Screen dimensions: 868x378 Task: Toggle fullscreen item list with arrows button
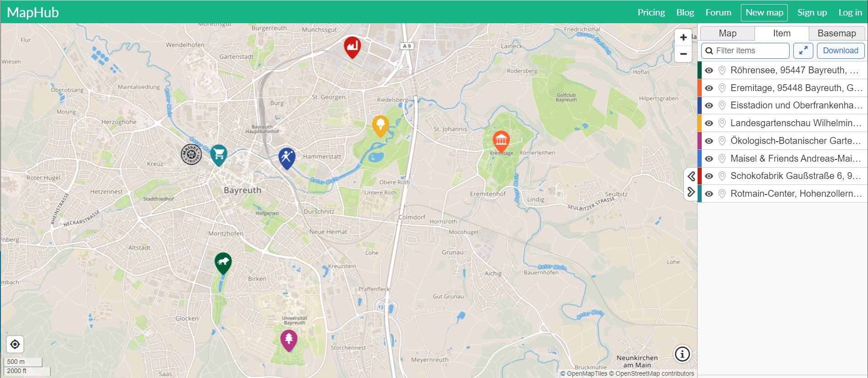coord(803,51)
